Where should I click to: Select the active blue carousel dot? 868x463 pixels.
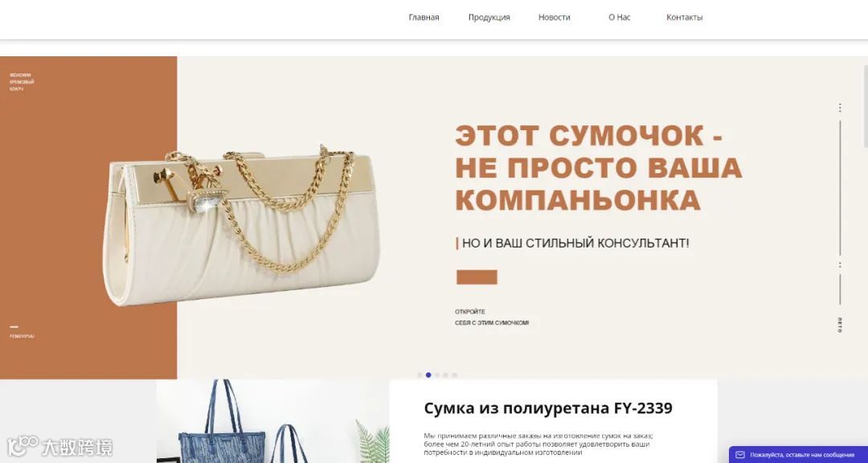click(428, 375)
